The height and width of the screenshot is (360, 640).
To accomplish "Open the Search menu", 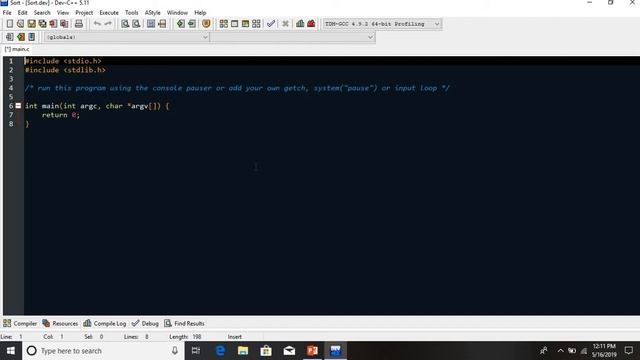I will pyautogui.click(x=42, y=13).
